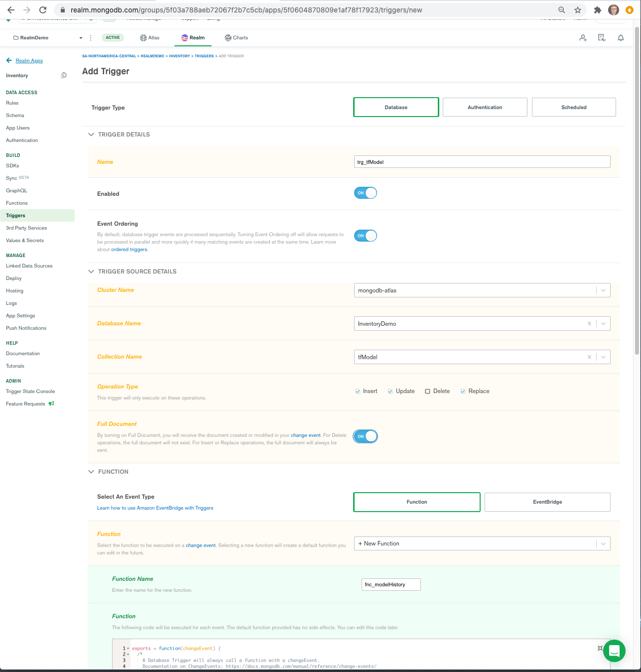Viewport: 641px width, 672px height.
Task: Expand the code editor to fullscreen
Action: [x=600, y=648]
